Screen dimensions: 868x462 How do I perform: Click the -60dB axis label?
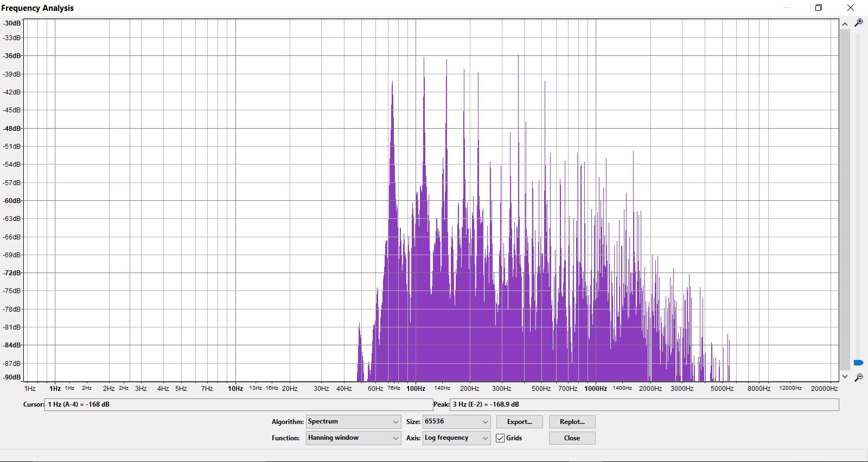[x=12, y=201]
